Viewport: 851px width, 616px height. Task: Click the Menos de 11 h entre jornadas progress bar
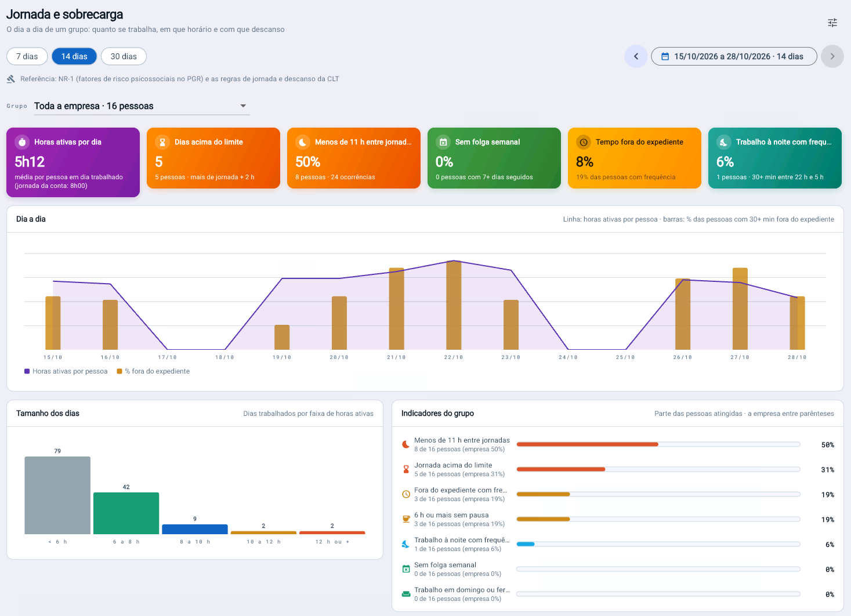(x=658, y=445)
